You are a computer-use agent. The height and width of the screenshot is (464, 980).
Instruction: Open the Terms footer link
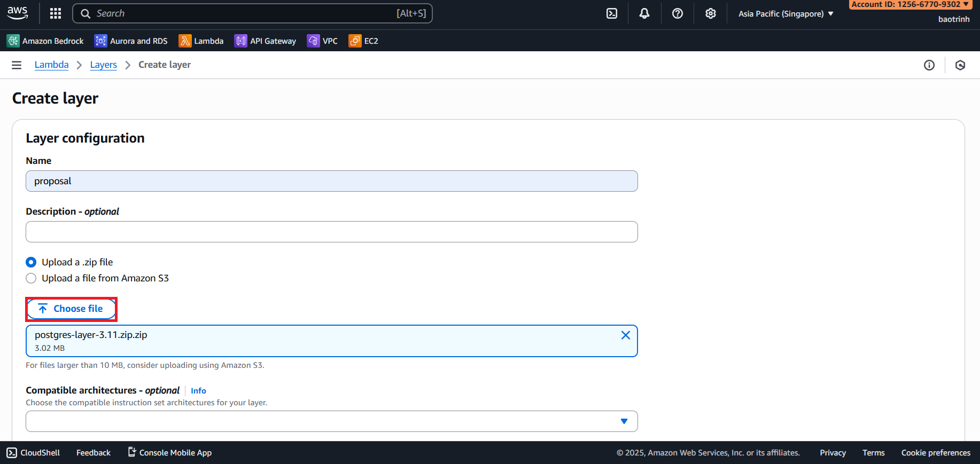click(x=874, y=453)
